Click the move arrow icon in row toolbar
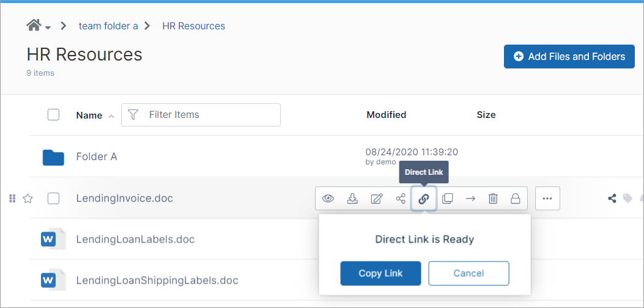The image size is (644, 308). pyautogui.click(x=470, y=199)
